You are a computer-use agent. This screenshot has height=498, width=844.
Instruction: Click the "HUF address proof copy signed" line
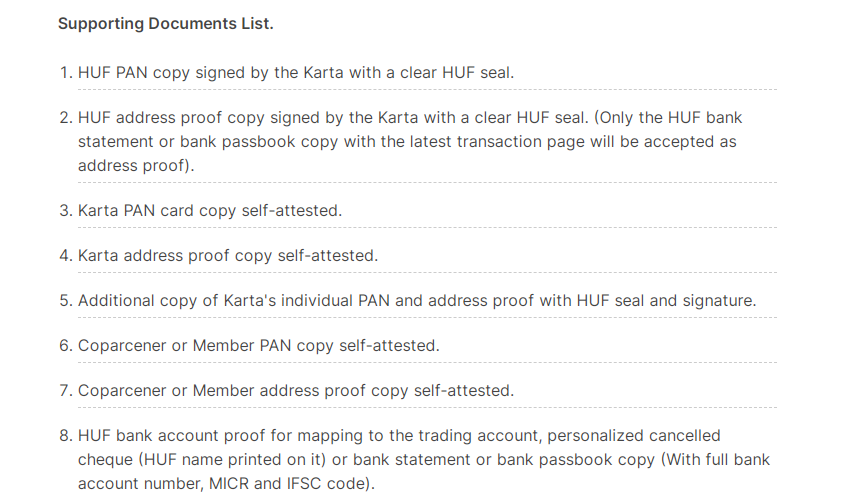coord(250,118)
